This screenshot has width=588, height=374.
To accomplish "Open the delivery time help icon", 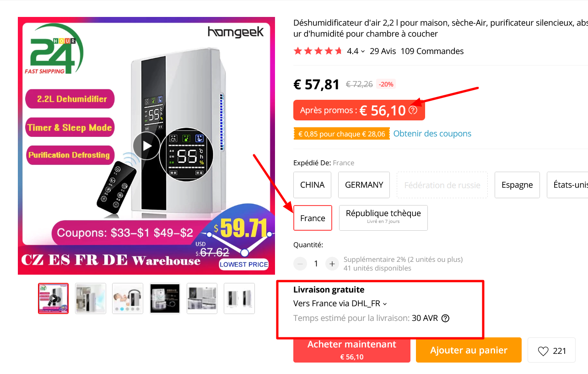I will coord(445,318).
